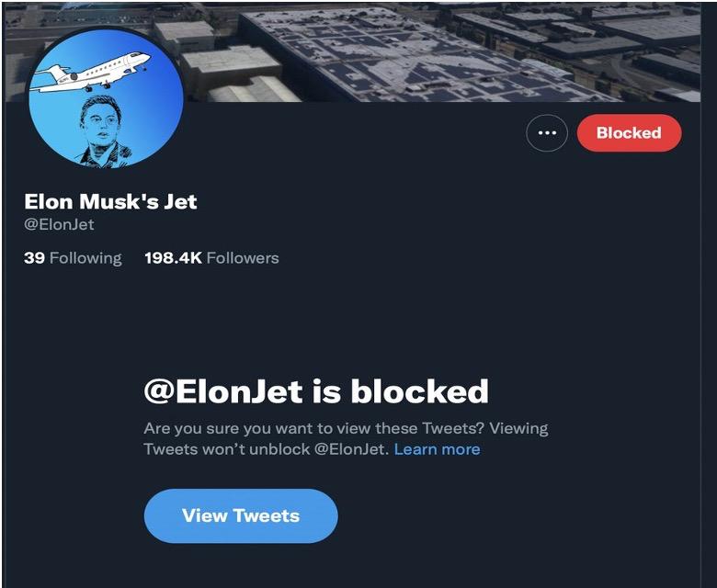This screenshot has height=588, width=717.
Task: Click the word Followers in profile stats
Action: point(243,258)
